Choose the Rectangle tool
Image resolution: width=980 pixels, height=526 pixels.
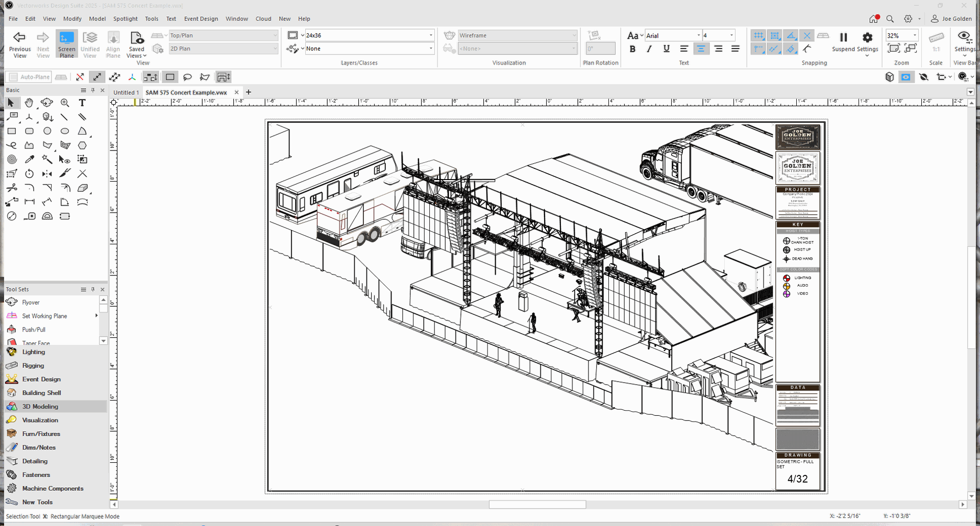click(12, 131)
